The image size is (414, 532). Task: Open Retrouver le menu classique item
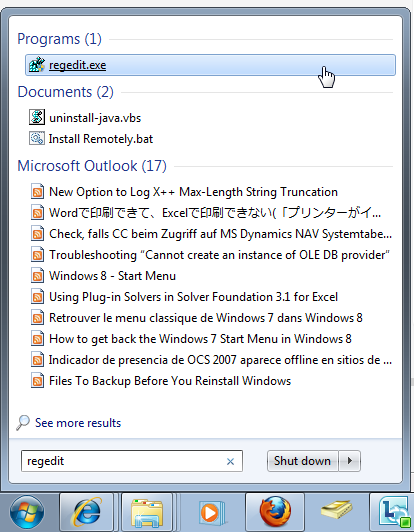pos(206,318)
